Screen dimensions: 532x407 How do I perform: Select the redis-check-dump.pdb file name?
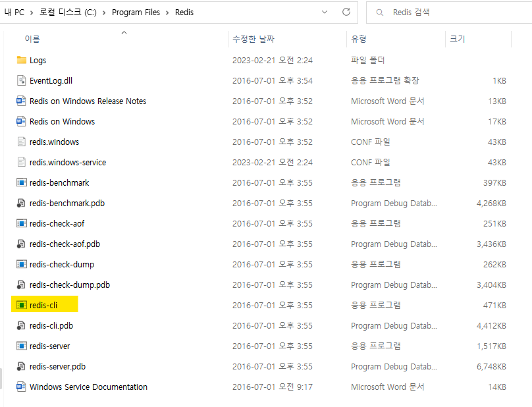click(70, 285)
